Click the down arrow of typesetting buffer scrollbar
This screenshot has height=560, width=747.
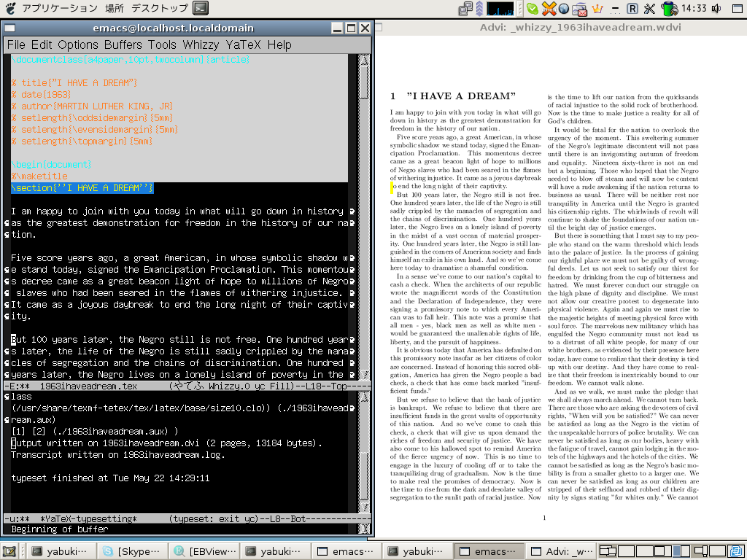365,507
